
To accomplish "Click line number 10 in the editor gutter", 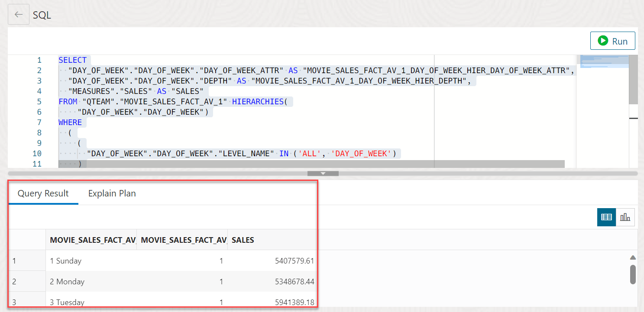I will [37, 153].
